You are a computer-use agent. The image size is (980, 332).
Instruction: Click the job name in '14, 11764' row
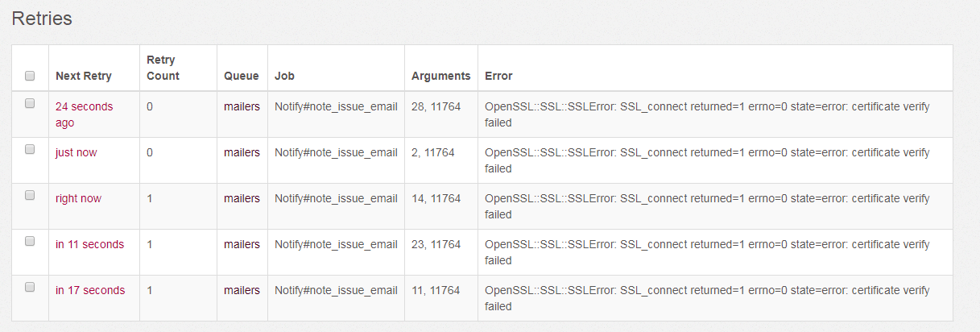point(336,198)
